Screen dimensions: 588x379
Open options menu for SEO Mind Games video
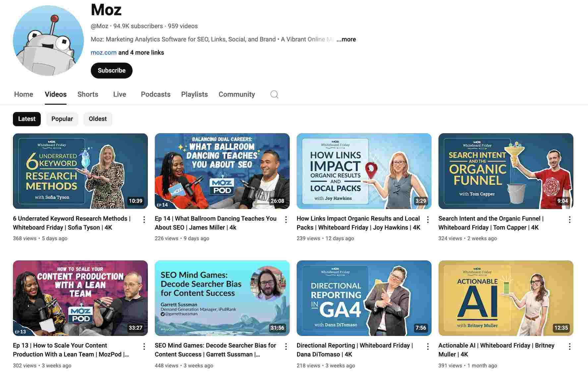286,347
